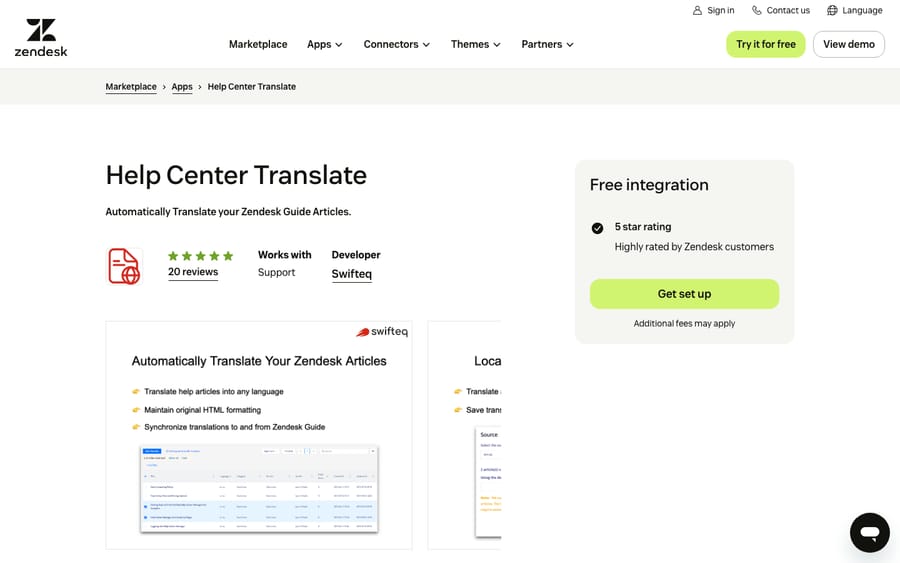900x563 pixels.
Task: Go to Marketplace breadcrumb link
Action: click(131, 87)
